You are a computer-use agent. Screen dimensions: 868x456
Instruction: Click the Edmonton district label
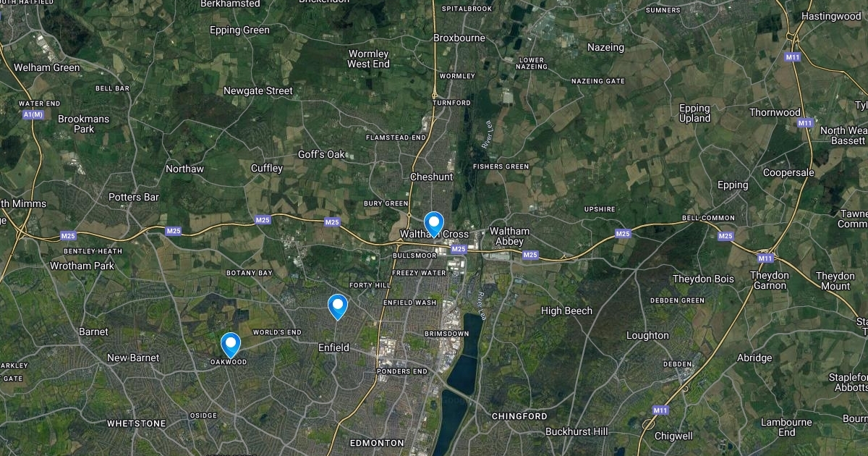tap(377, 442)
